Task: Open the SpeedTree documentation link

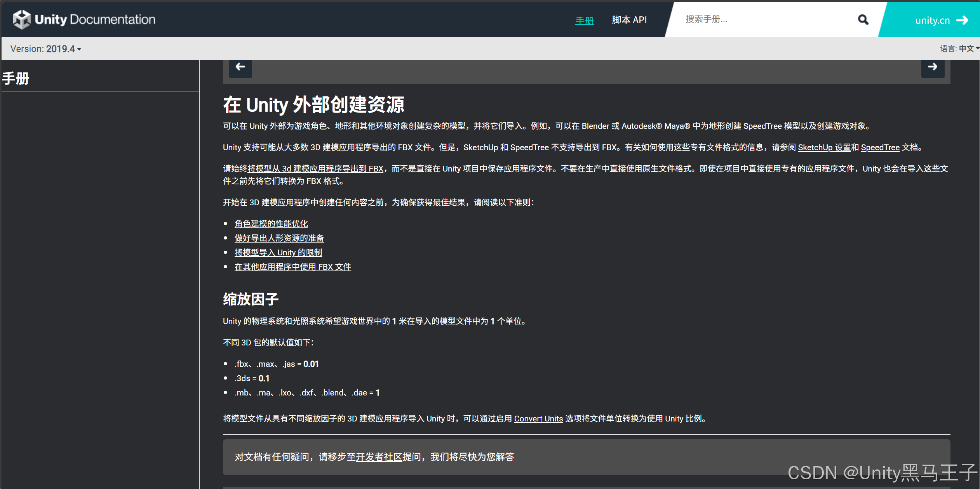Action: tap(880, 147)
